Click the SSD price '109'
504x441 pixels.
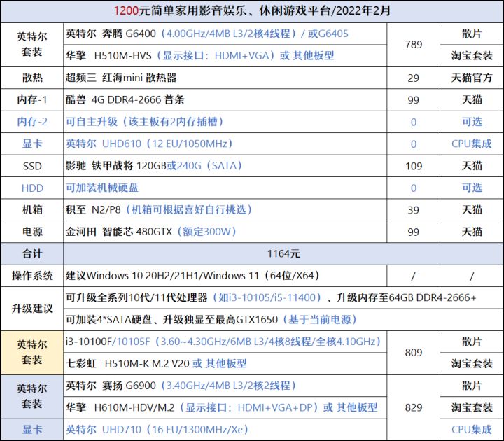(414, 166)
